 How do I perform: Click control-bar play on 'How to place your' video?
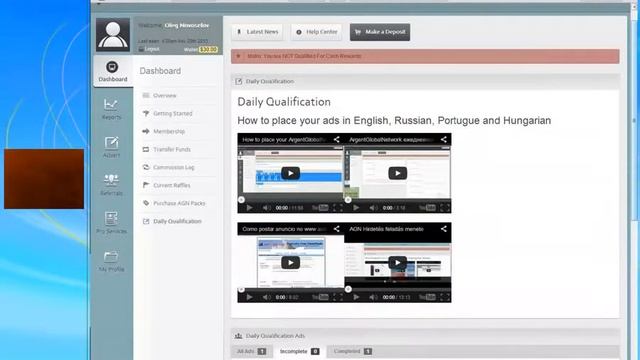249,208
